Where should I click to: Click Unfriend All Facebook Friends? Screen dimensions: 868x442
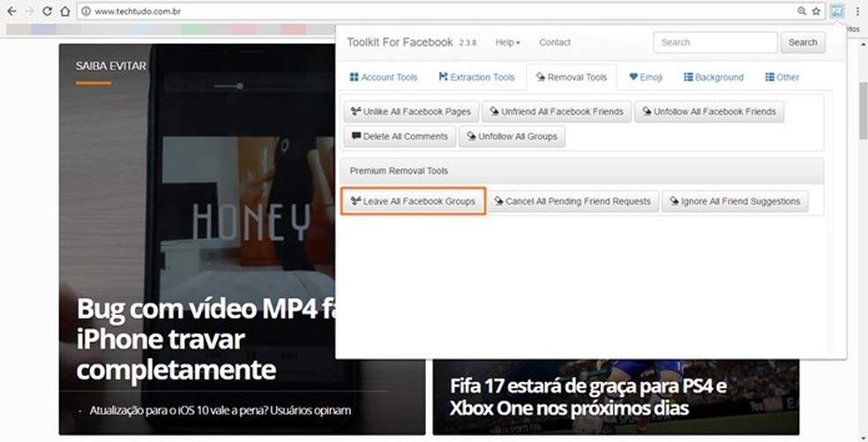coord(557,111)
